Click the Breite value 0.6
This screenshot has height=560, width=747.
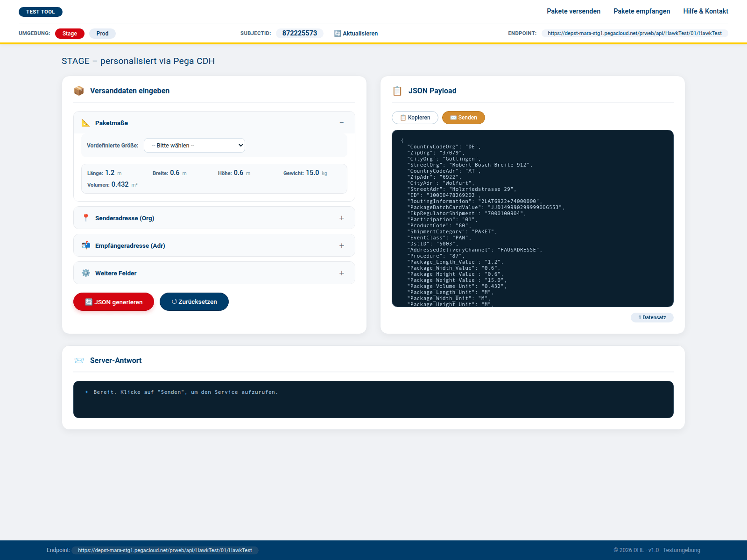pyautogui.click(x=175, y=173)
